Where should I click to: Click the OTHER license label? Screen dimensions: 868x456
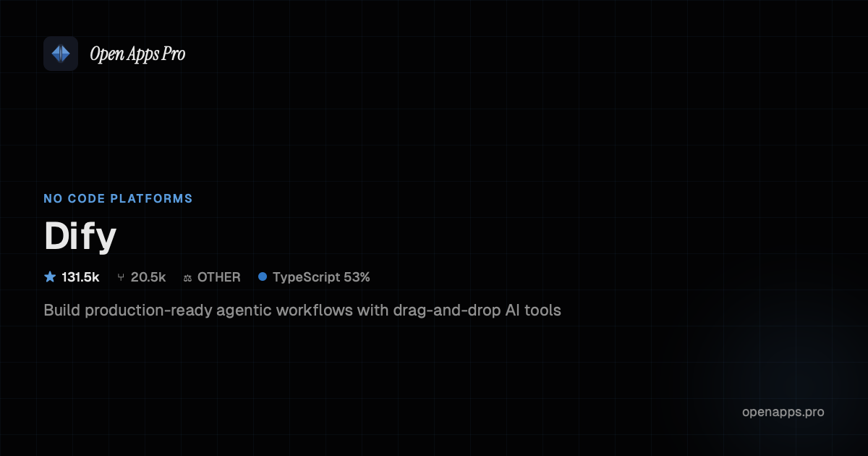[219, 277]
